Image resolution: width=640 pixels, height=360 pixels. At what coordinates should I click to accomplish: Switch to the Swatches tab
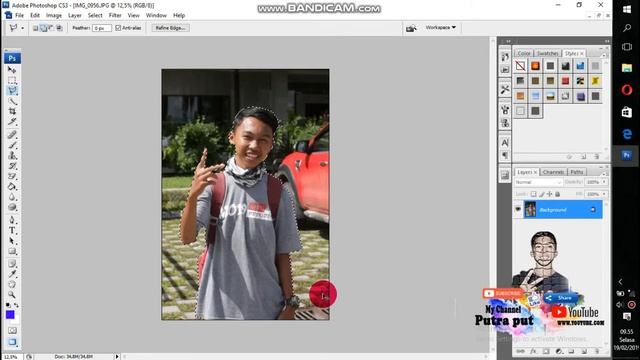coord(547,53)
